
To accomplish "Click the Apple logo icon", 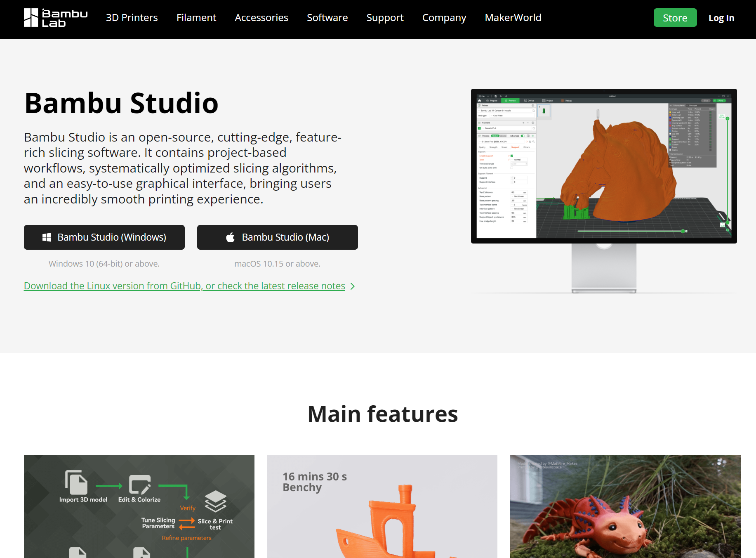I will [230, 237].
